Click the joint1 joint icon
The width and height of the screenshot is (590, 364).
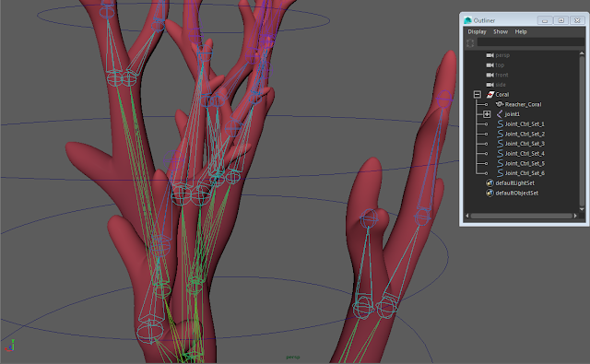(x=500, y=114)
